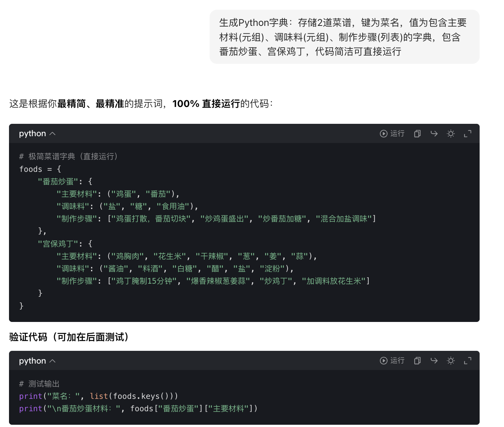Click the "制作步骤" line with 鸡蛋打散
504x427 pixels.
[216, 219]
